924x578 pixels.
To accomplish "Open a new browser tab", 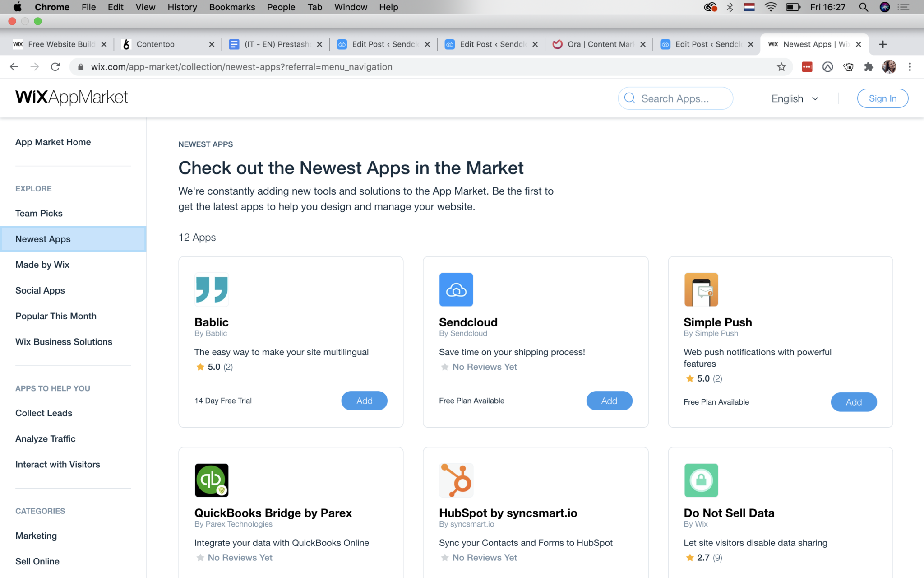I will click(883, 44).
